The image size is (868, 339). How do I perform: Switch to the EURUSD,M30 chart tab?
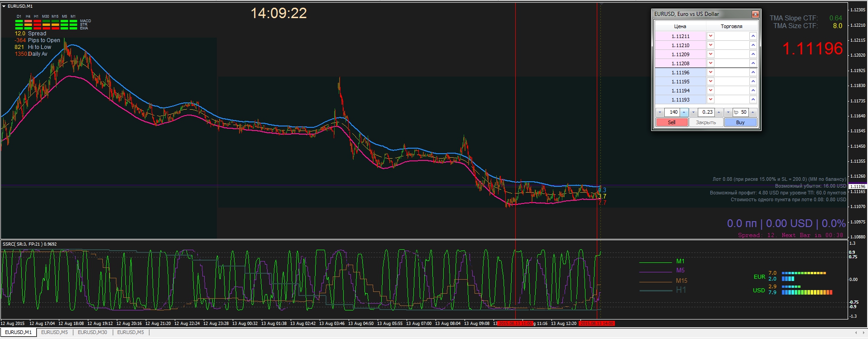[x=92, y=332]
